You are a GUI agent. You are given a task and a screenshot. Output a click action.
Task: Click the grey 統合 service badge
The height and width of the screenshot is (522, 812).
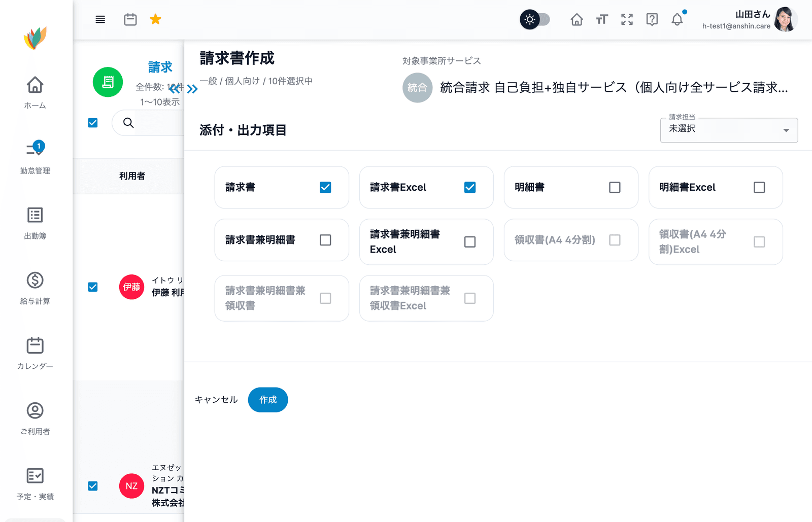(417, 88)
